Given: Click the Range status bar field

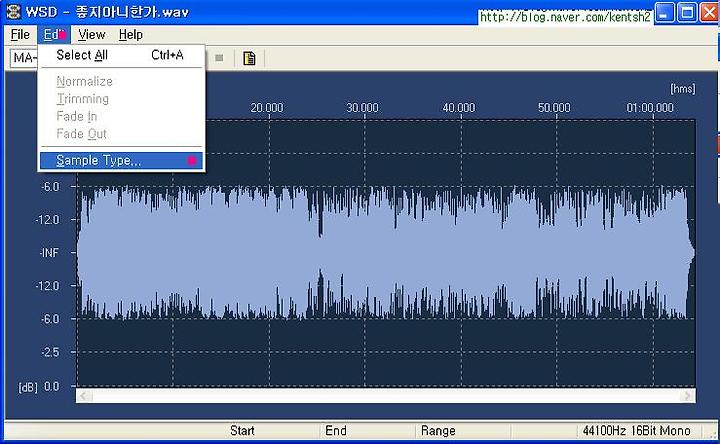Looking at the screenshot, I should pyautogui.click(x=438, y=431).
